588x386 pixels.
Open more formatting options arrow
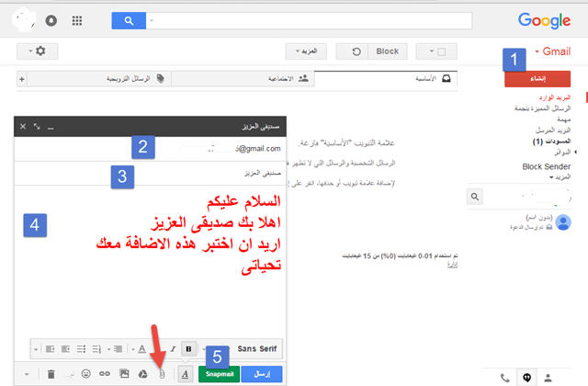click(x=36, y=349)
